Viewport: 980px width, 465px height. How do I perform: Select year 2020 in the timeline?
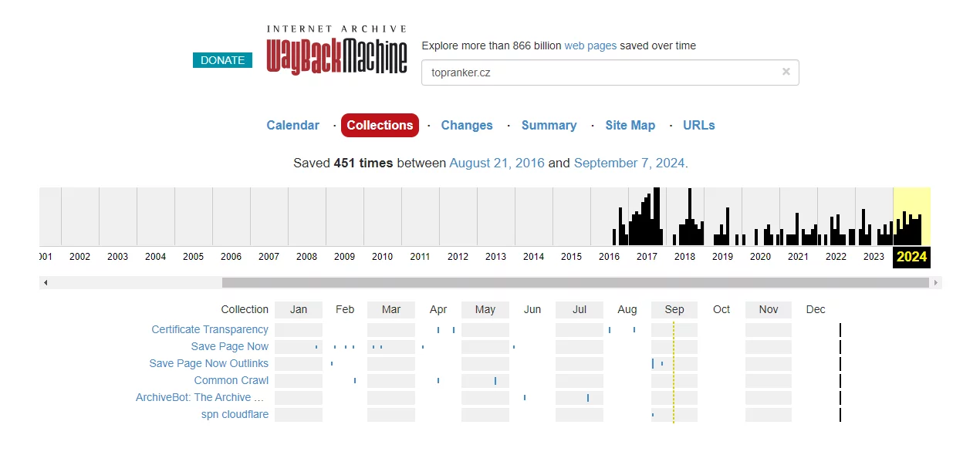pyautogui.click(x=760, y=257)
